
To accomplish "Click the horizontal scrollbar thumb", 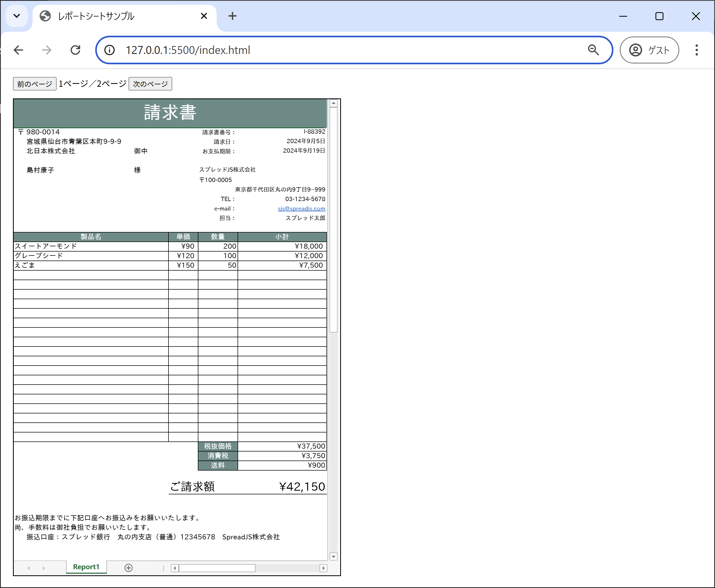I will pyautogui.click(x=217, y=568).
